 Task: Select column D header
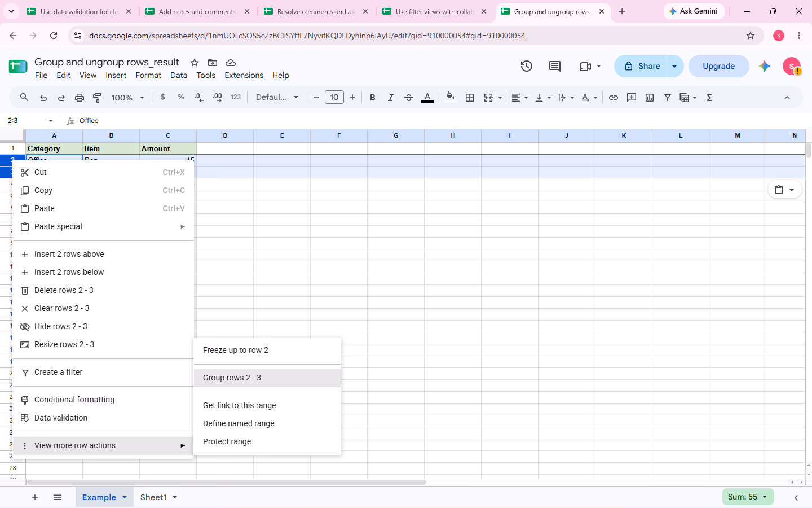pos(225,135)
